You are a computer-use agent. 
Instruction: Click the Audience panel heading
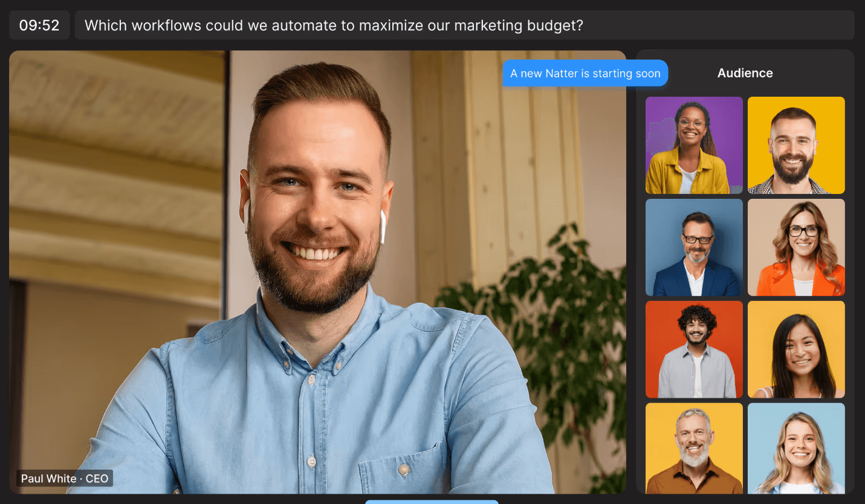click(x=745, y=73)
